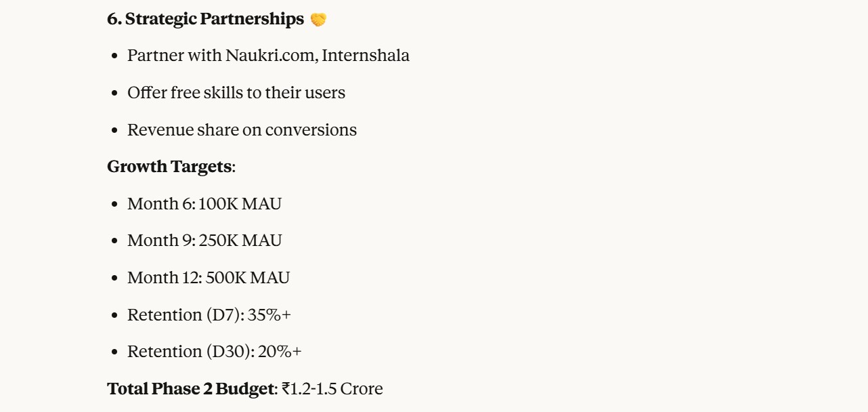Viewport: 868px width, 412px height.
Task: Click the "Month 12" text
Action: [162, 278]
